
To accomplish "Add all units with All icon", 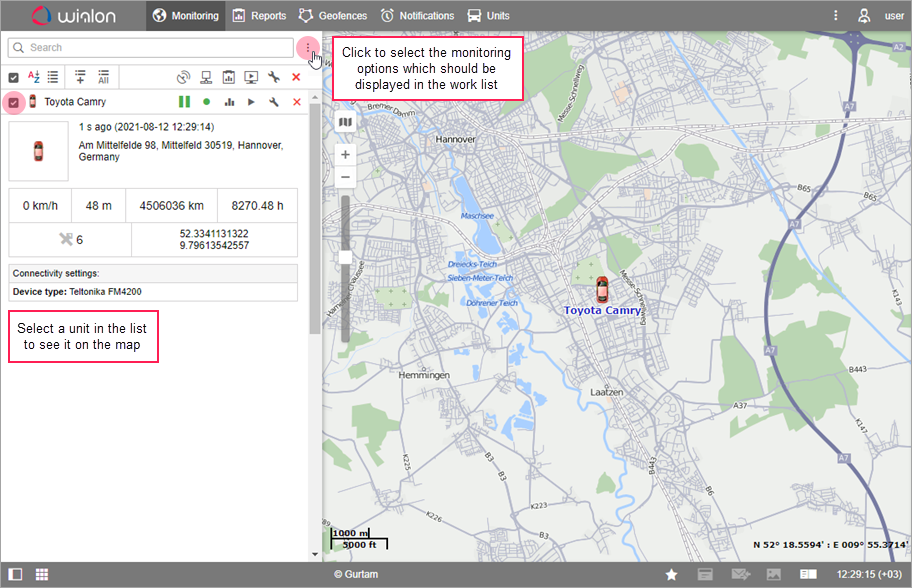I will tap(104, 77).
